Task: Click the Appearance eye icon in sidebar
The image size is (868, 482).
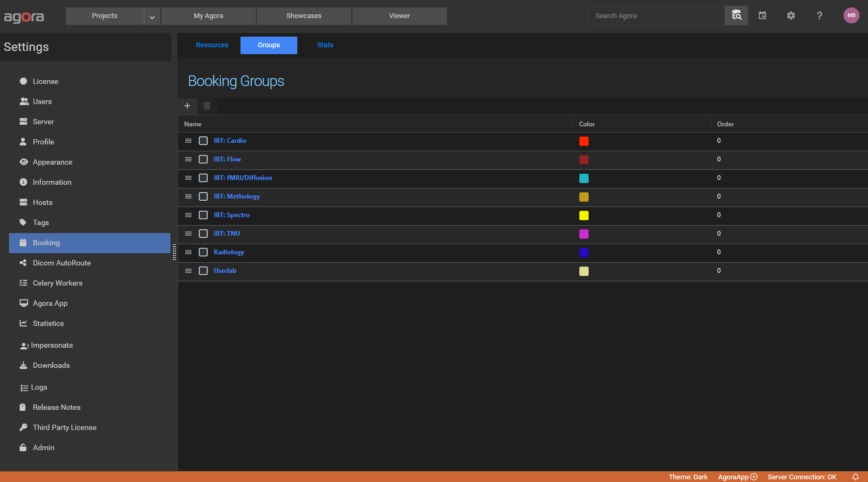Action: (x=23, y=162)
